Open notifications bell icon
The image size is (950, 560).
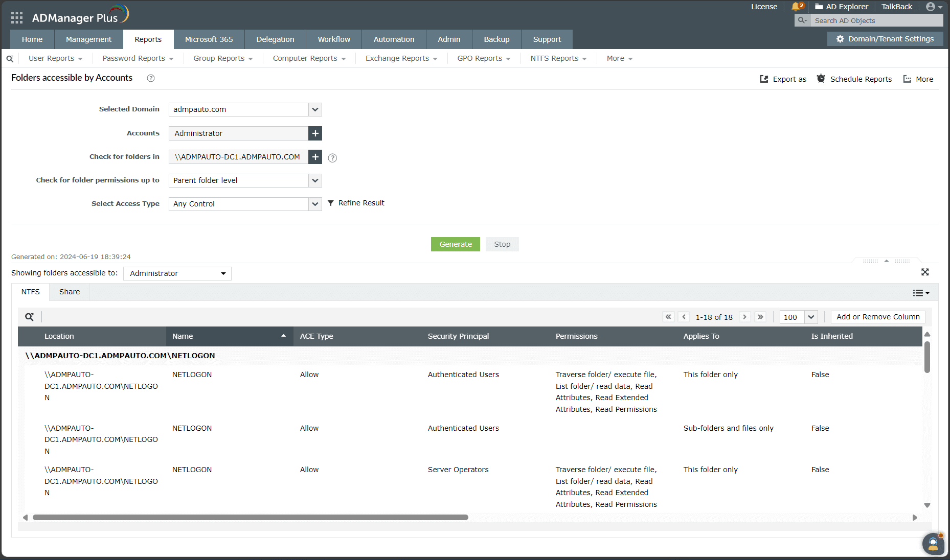[x=797, y=7]
